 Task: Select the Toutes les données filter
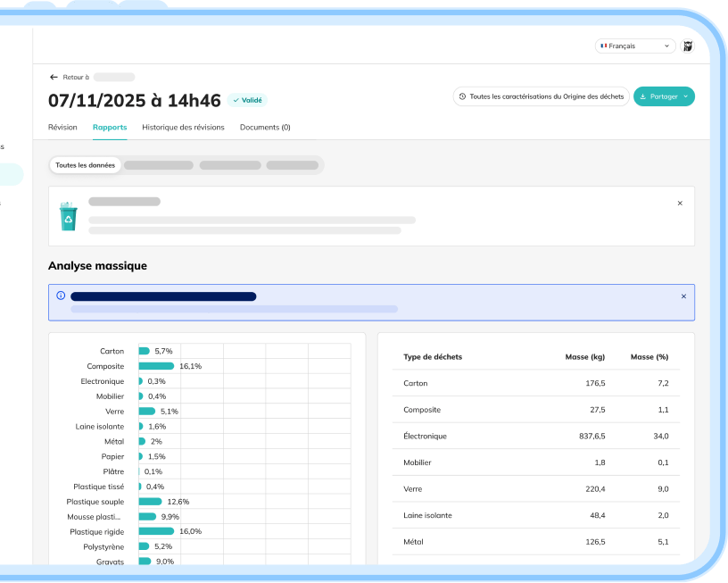[x=85, y=165]
